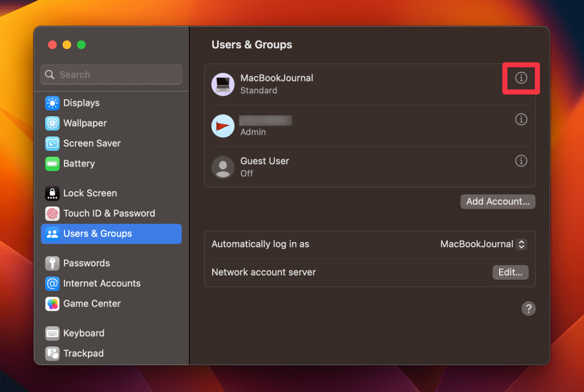This screenshot has width=584, height=392.
Task: Click the help question mark button
Action: 529,308
